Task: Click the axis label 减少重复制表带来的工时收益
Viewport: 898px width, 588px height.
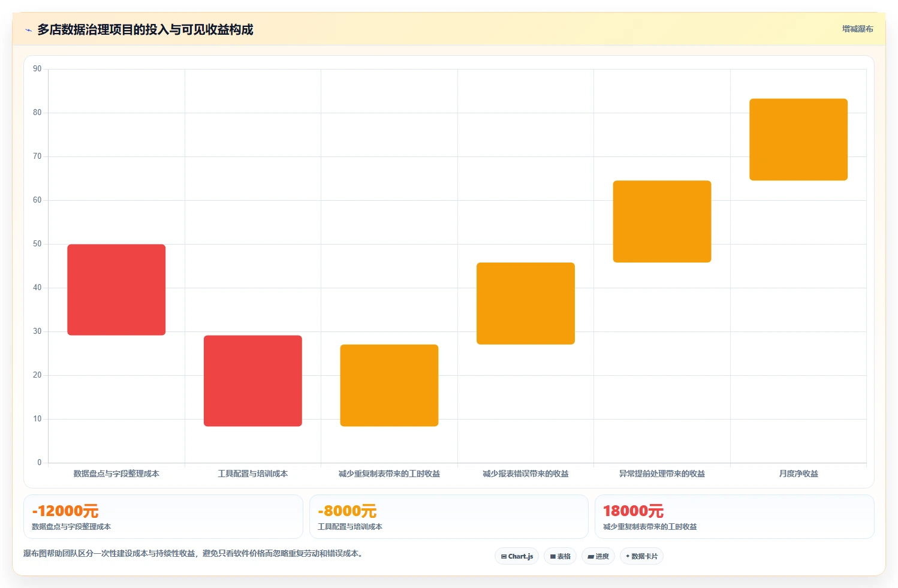Action: (389, 474)
